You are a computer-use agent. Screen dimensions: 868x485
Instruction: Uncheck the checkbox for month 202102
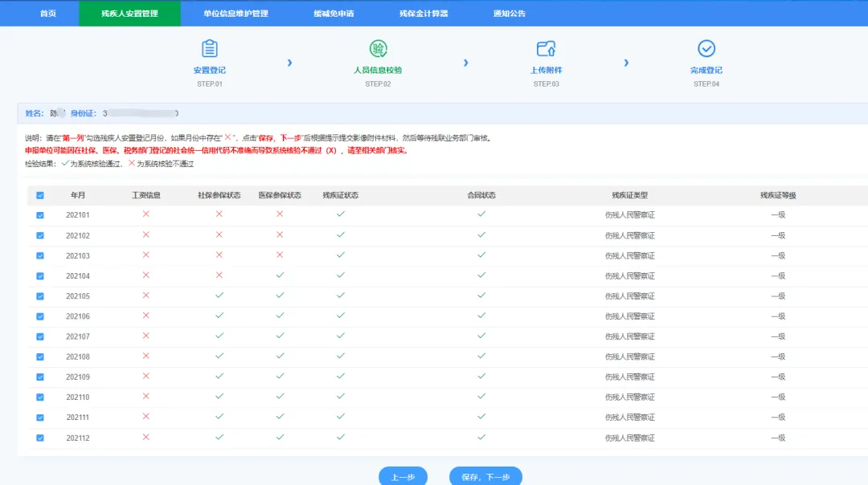tap(40, 235)
